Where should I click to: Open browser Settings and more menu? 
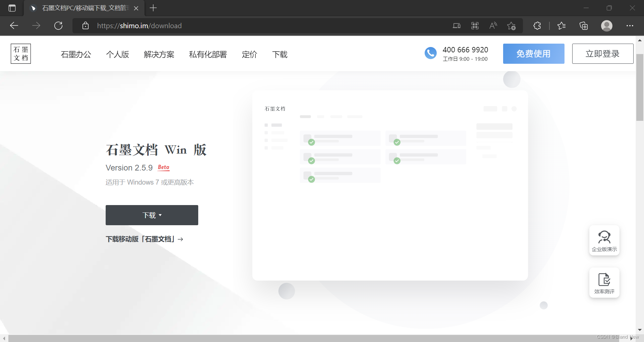(630, 26)
